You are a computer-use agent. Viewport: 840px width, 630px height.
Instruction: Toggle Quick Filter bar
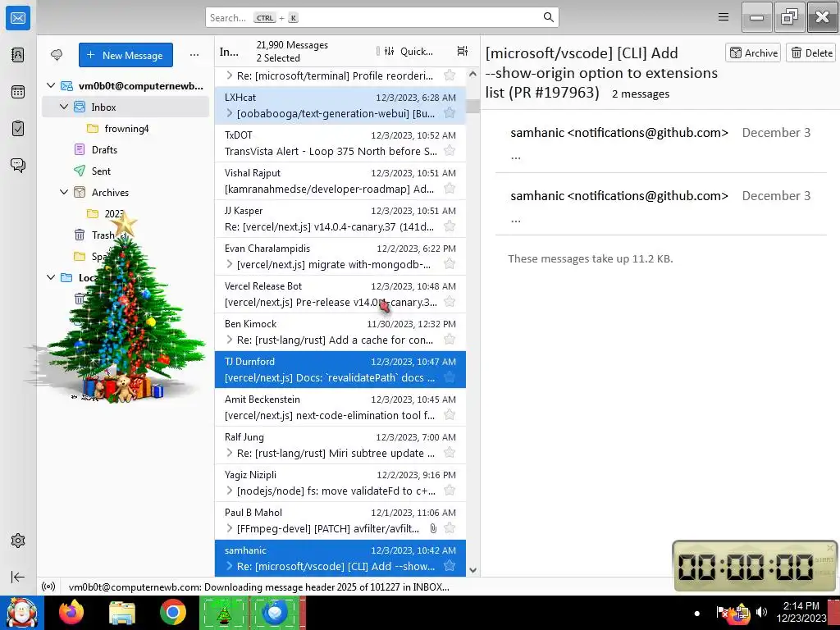click(409, 51)
